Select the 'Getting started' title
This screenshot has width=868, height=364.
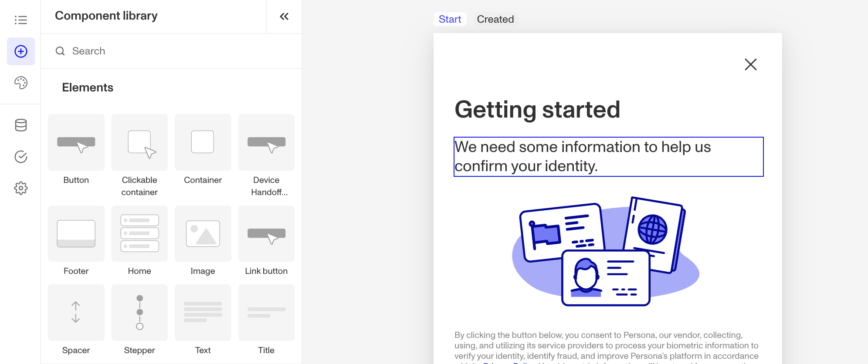[537, 109]
